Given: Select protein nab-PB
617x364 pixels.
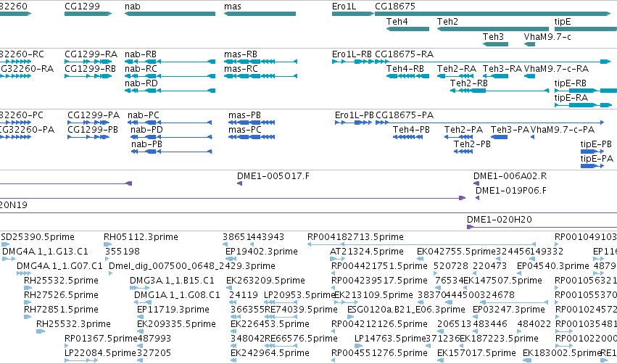Looking at the screenshot, I should pos(172,152).
